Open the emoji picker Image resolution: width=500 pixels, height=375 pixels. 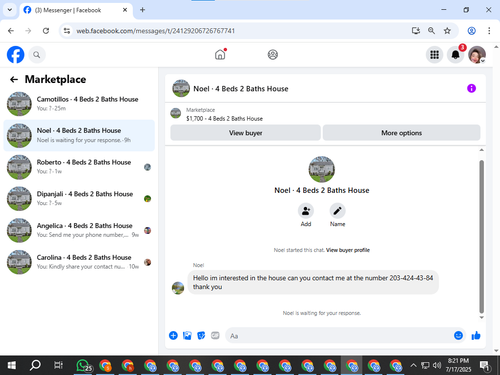[458, 335]
